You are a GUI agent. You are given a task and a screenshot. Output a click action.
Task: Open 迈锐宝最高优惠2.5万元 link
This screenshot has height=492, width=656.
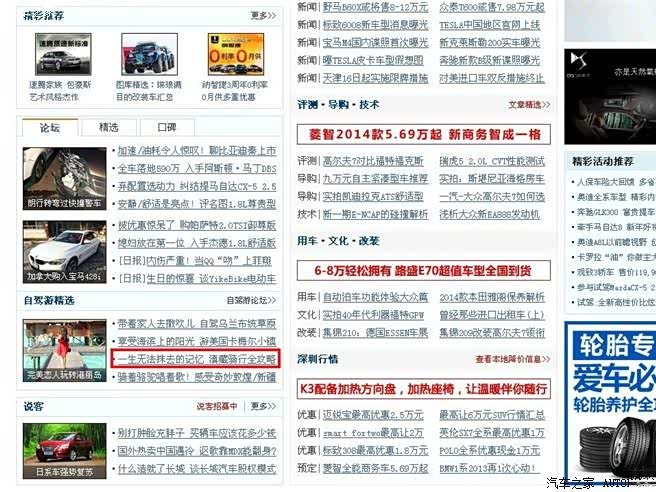373,415
